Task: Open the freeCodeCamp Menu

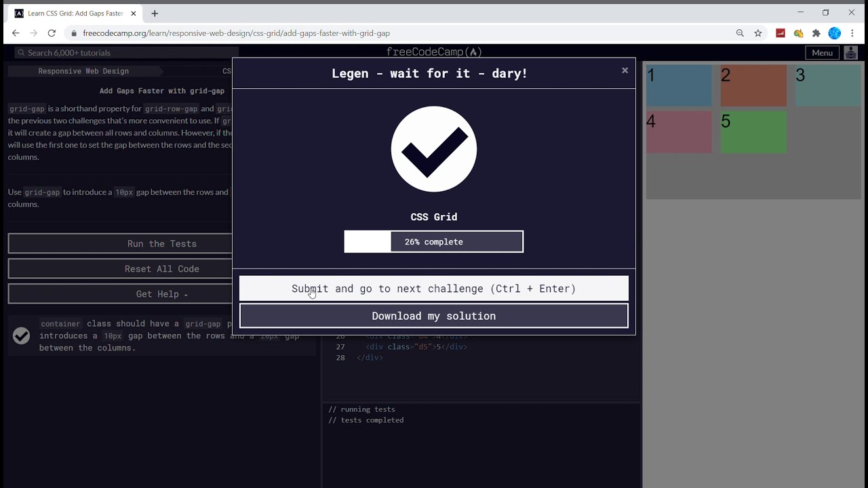Action: tap(822, 53)
